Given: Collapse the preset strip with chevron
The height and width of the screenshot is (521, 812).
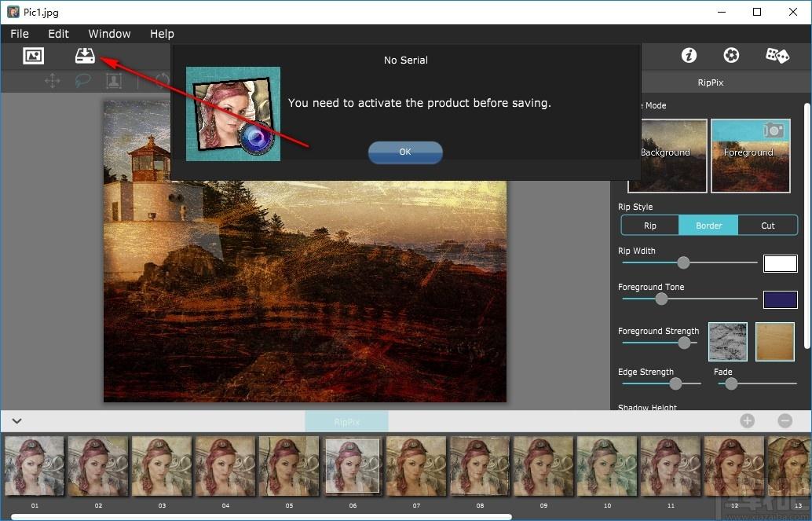Looking at the screenshot, I should [x=16, y=421].
